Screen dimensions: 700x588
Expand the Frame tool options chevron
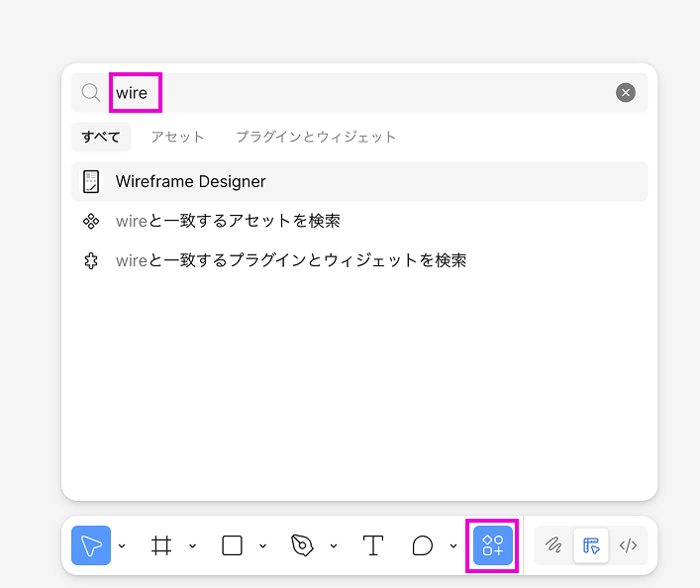click(x=192, y=545)
